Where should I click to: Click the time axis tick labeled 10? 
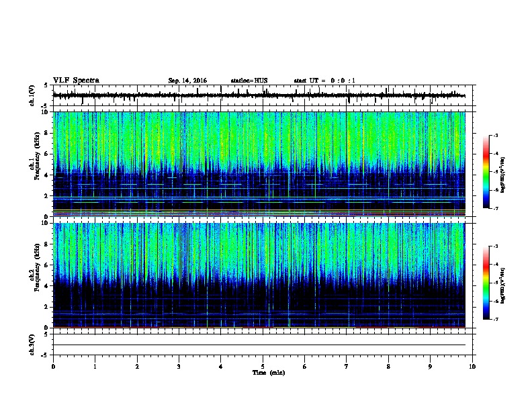(x=472, y=367)
